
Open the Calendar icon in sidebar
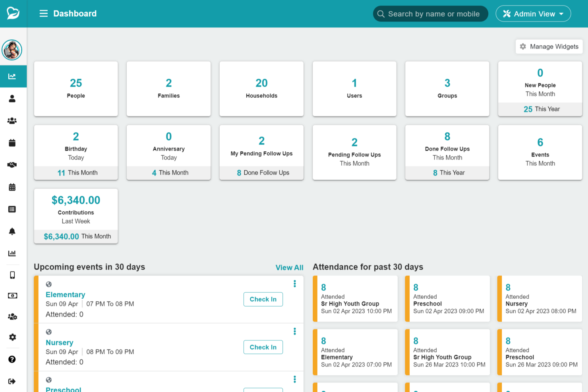(x=12, y=187)
